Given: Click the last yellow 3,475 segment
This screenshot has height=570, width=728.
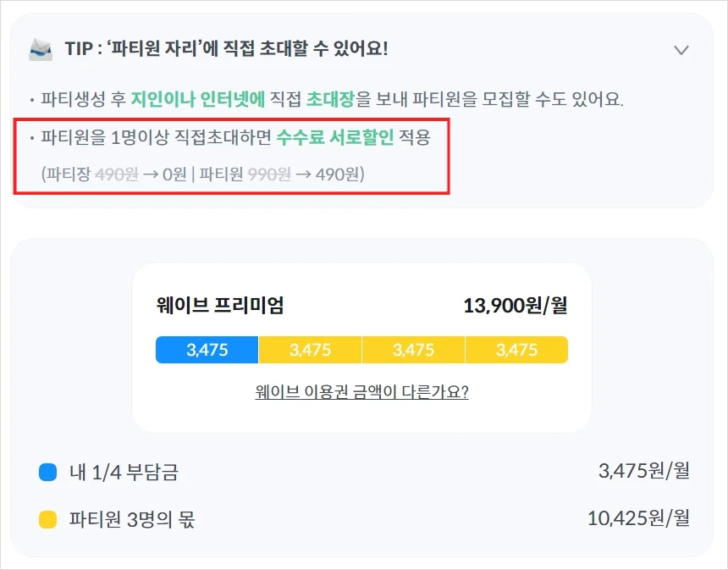Looking at the screenshot, I should (516, 349).
